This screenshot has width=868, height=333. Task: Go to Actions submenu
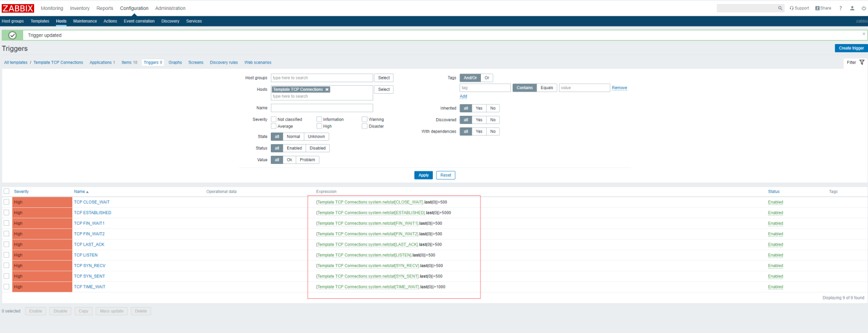point(110,21)
